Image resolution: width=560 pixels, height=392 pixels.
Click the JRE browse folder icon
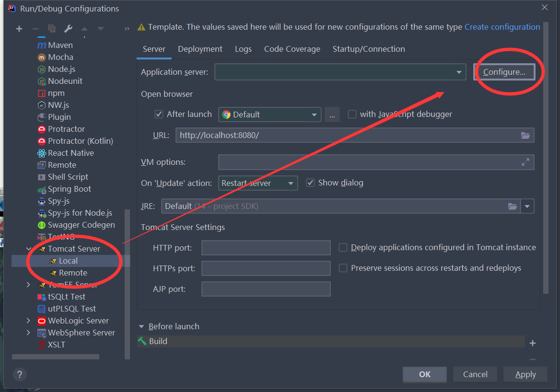pyautogui.click(x=513, y=207)
